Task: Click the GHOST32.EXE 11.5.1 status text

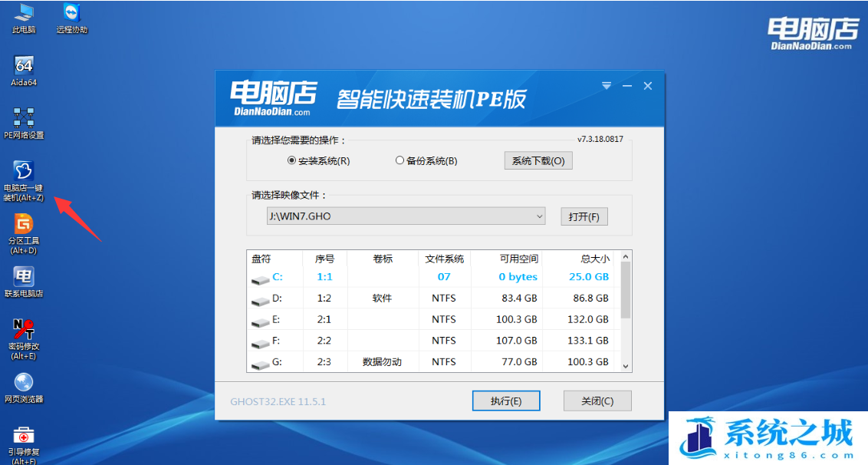Action: (x=278, y=401)
